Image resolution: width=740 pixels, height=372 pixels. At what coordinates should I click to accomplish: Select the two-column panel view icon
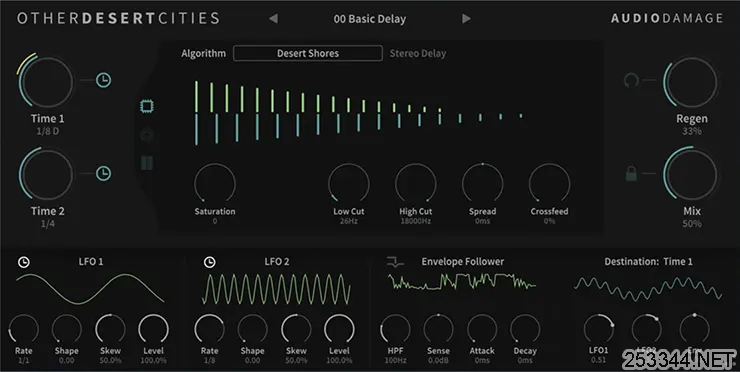(147, 163)
